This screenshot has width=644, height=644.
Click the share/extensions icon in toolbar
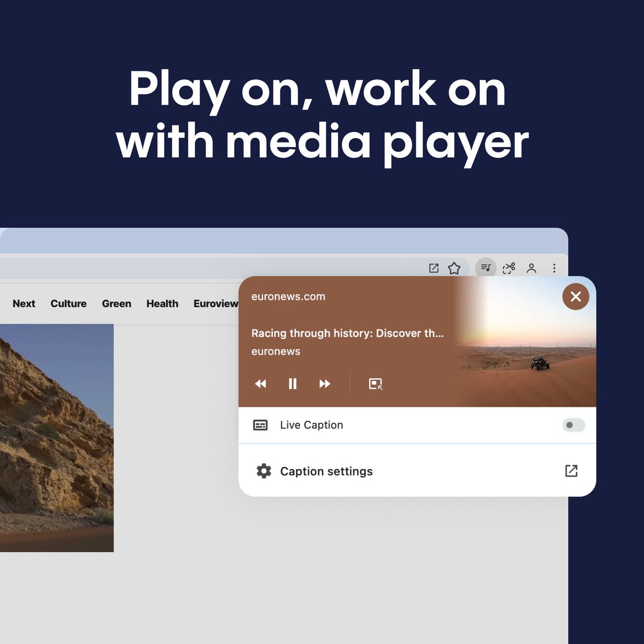[x=509, y=268]
